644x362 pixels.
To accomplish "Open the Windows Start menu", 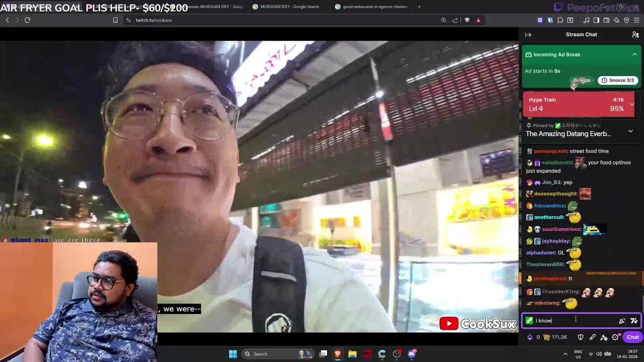I will (233, 354).
